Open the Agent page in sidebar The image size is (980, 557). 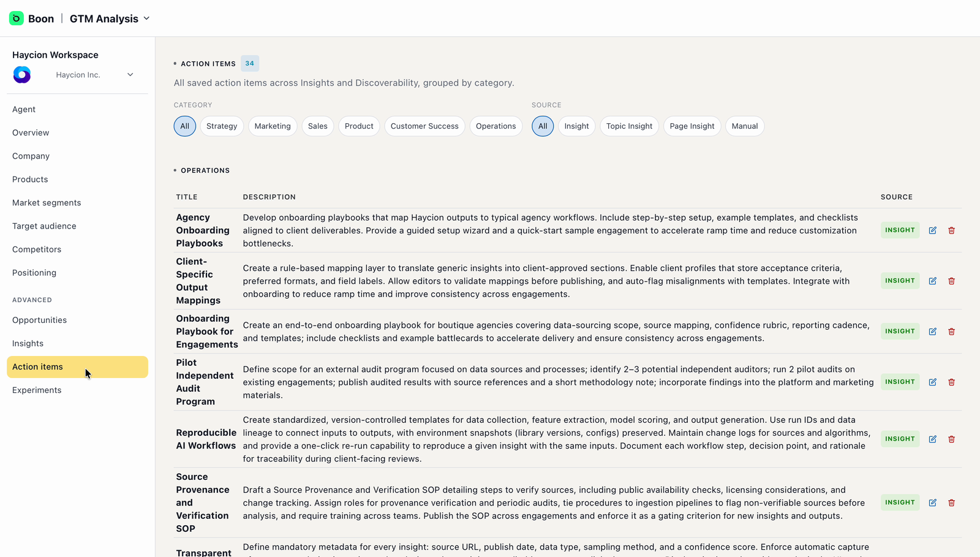77,109
